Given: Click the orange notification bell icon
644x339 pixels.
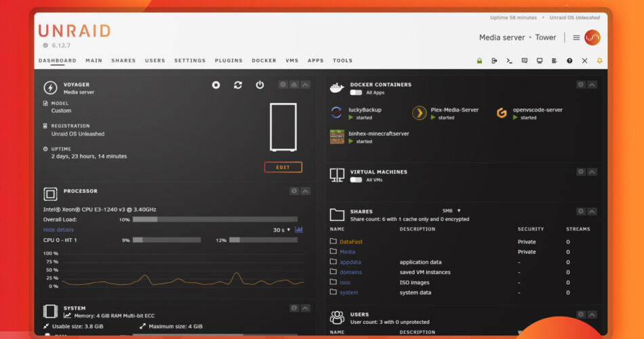Looking at the screenshot, I should [x=599, y=60].
